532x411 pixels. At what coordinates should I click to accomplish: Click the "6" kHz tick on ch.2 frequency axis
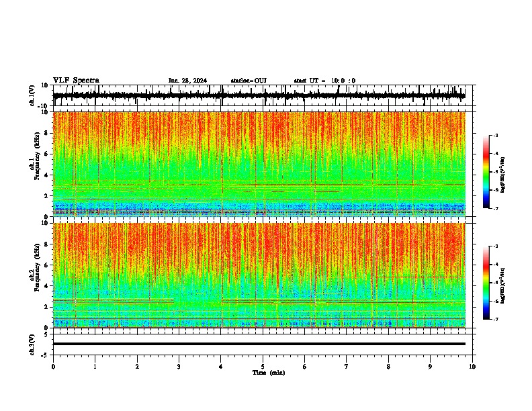coord(46,265)
